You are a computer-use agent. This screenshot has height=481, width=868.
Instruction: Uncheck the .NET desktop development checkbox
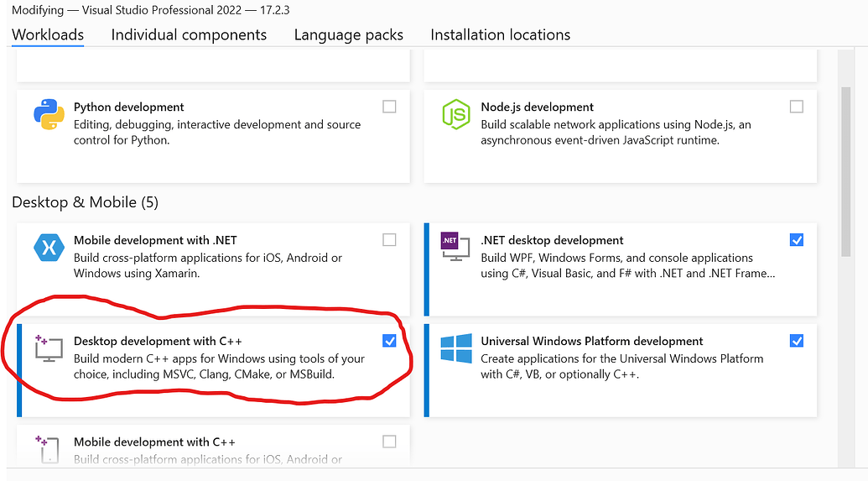coord(796,240)
